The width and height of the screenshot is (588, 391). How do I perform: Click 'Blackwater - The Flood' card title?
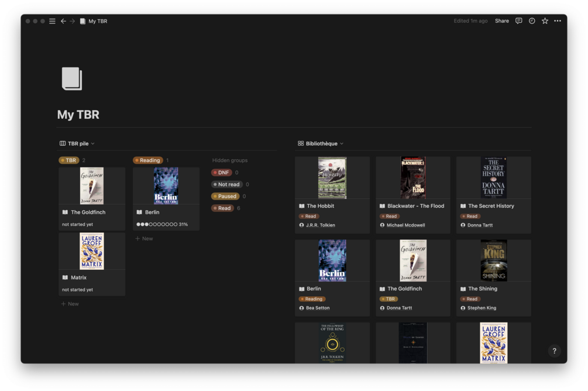(x=415, y=205)
